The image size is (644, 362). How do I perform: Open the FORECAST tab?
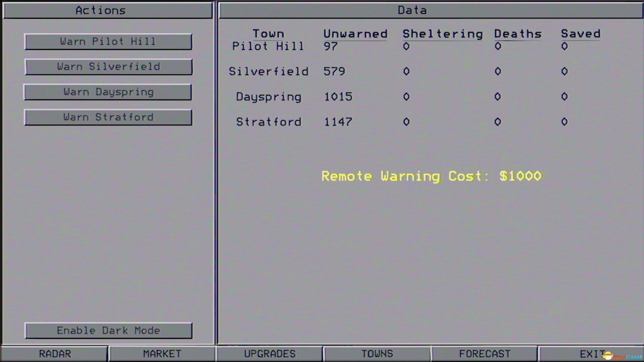485,354
